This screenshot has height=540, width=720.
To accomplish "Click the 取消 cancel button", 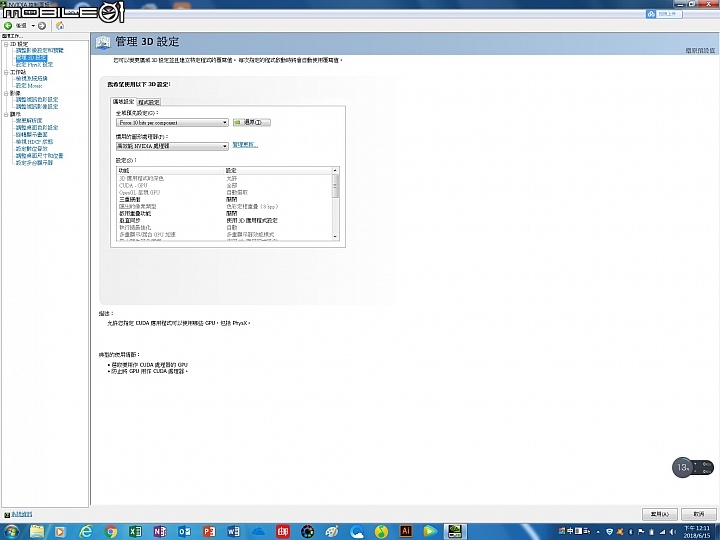I will pyautogui.click(x=698, y=514).
